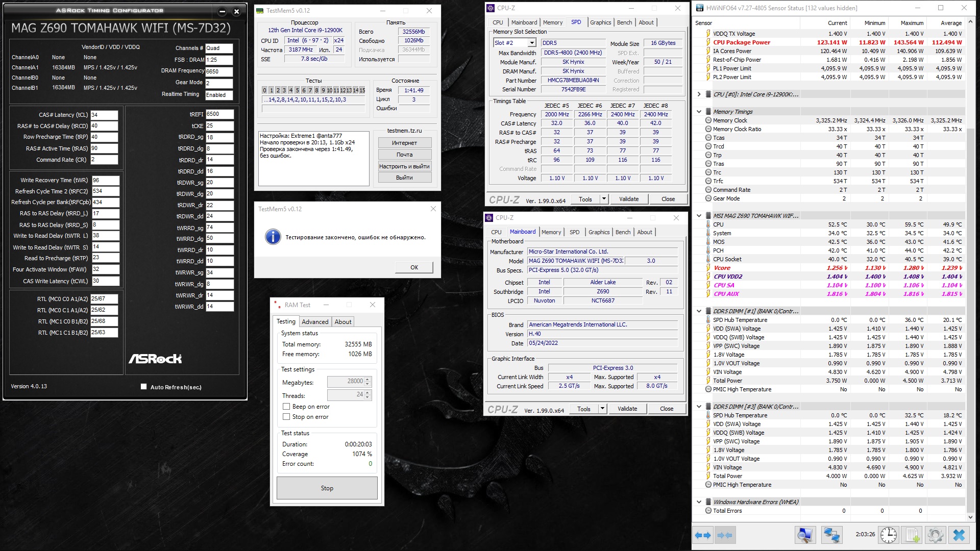Toggle Auto Refresh checkbox in Timing Configurator

coord(143,387)
